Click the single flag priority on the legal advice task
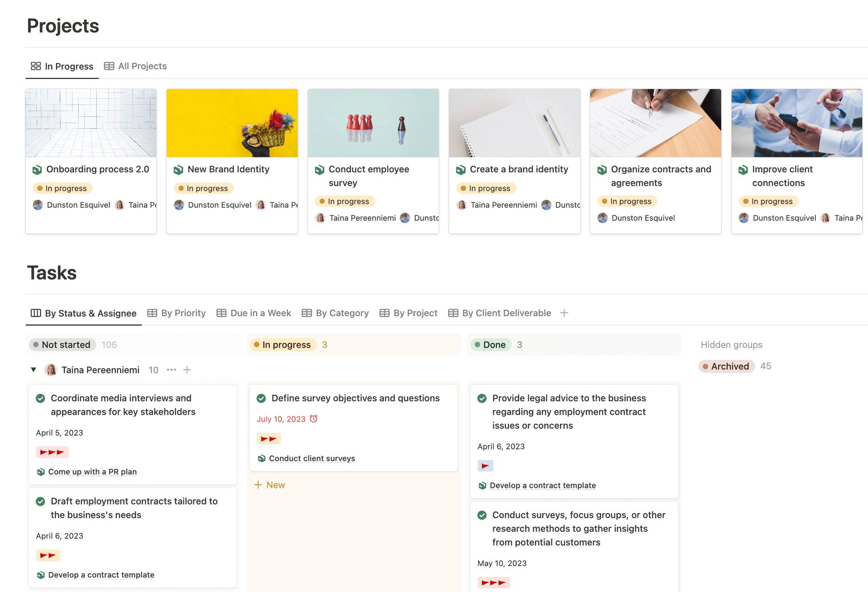868x592 pixels. pos(485,466)
